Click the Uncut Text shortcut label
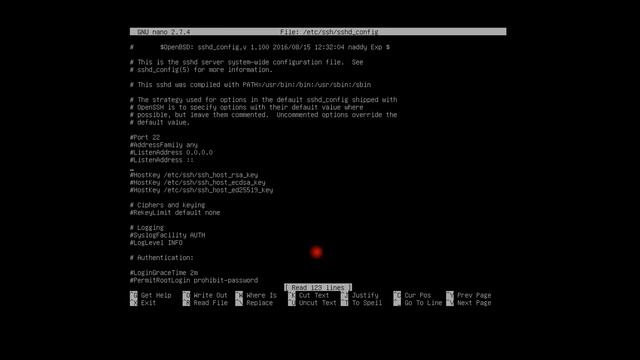 click(x=318, y=303)
